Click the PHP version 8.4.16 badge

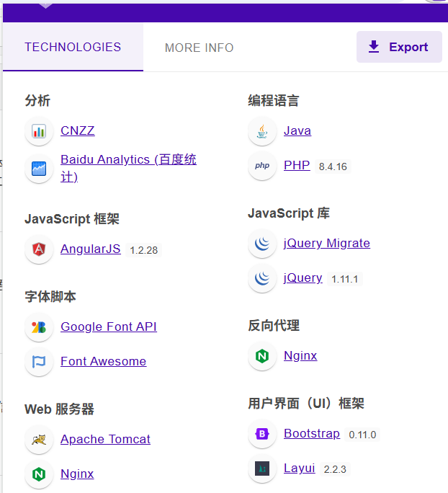333,166
